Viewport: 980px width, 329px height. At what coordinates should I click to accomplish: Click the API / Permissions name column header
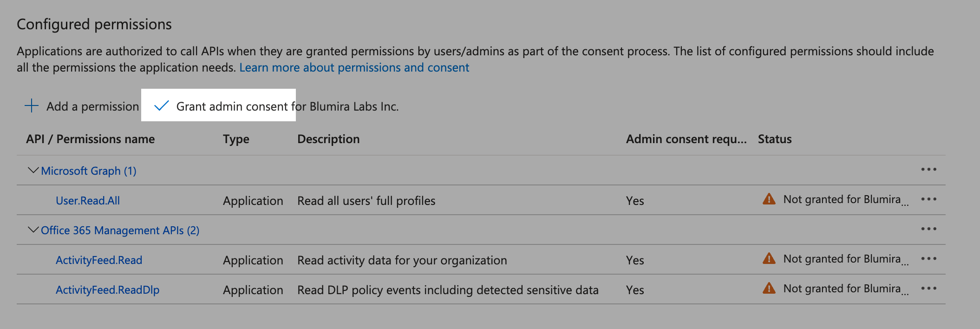(90, 139)
